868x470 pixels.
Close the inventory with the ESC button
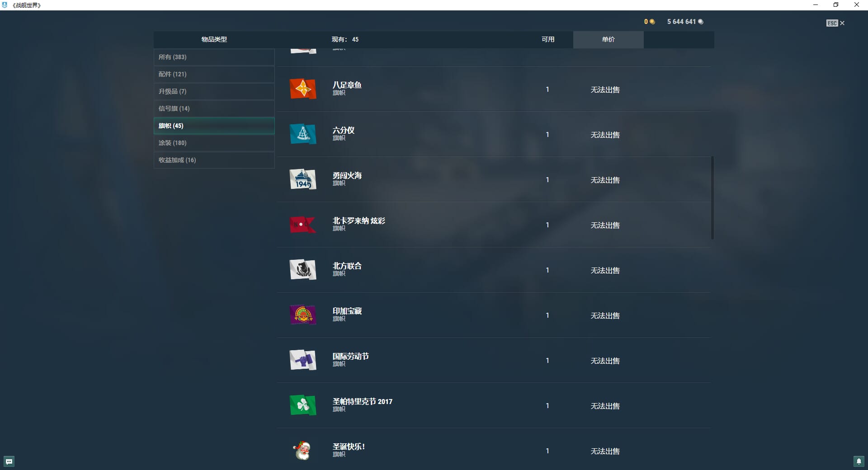coord(835,23)
